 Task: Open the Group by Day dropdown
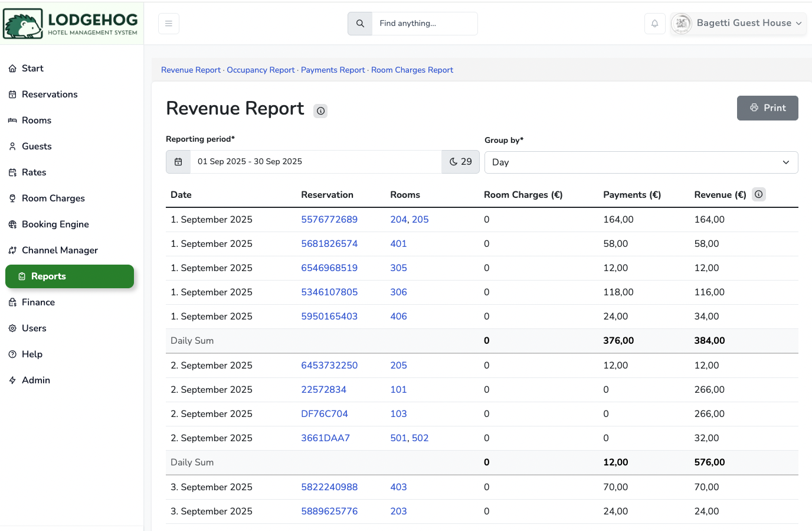(x=641, y=162)
